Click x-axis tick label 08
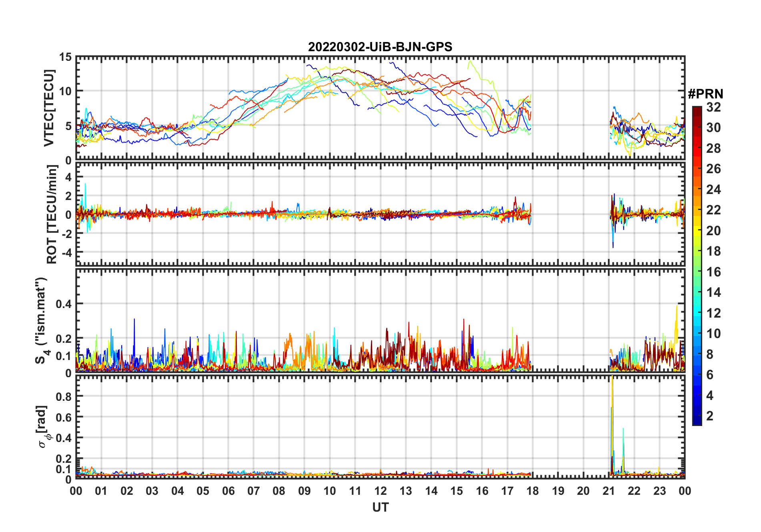 click(279, 491)
